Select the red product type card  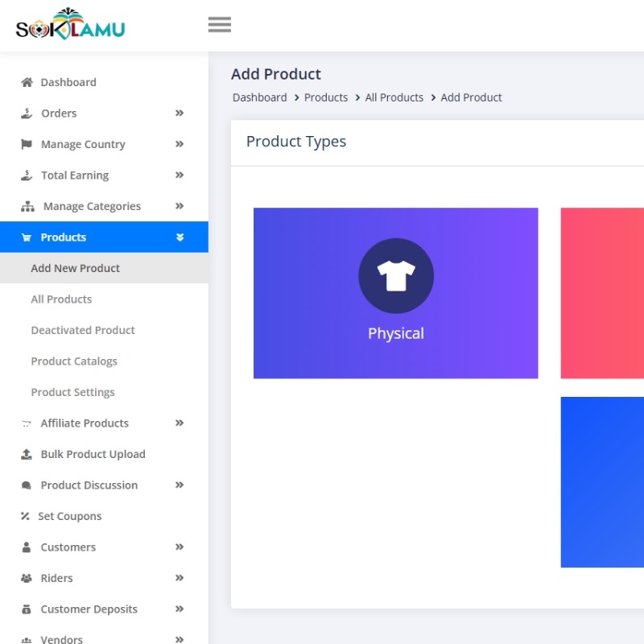(602, 293)
